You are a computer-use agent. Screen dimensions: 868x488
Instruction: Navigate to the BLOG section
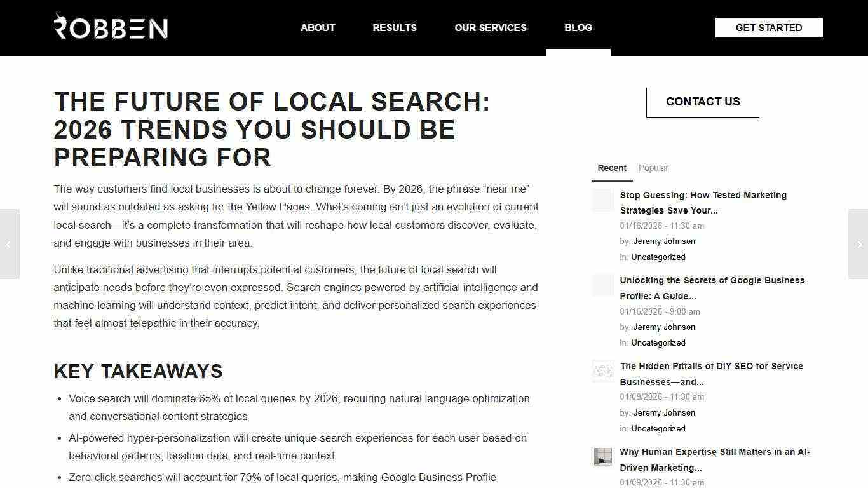[578, 27]
